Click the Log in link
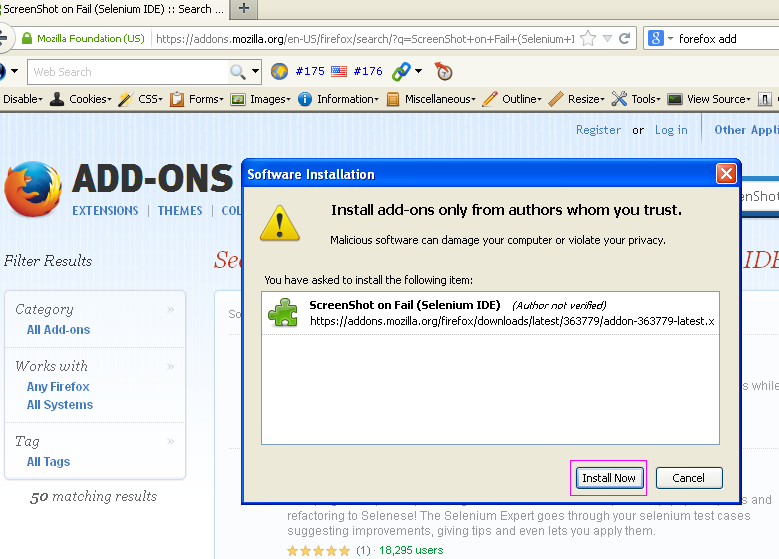This screenshot has width=779, height=559. (671, 130)
